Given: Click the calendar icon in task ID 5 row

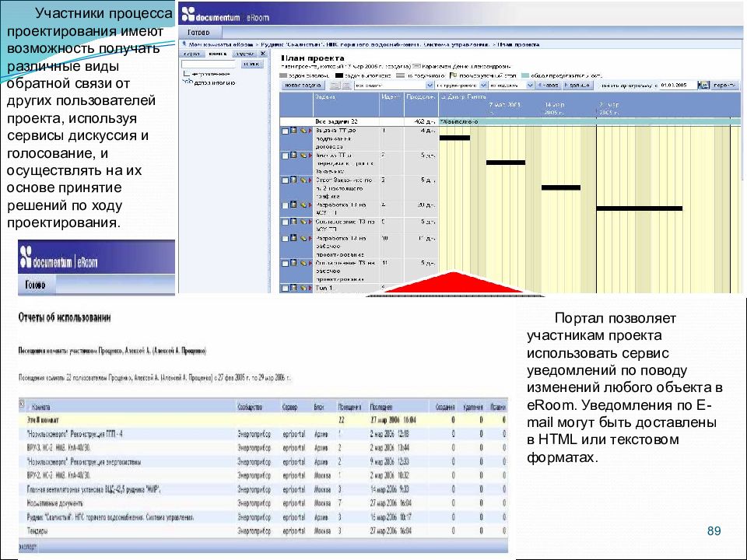Looking at the screenshot, I should (x=294, y=221).
